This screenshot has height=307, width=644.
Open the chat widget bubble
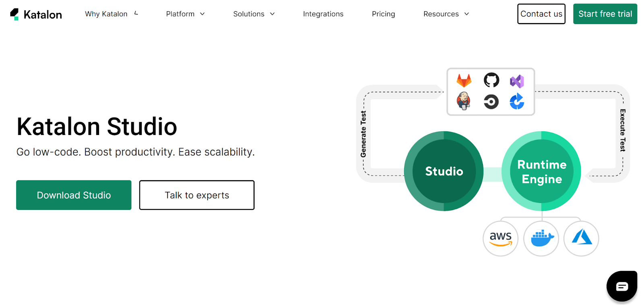point(622,286)
